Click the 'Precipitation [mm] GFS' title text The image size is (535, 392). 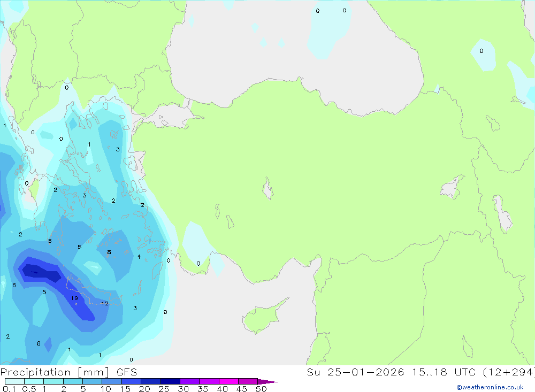[x=68, y=372]
